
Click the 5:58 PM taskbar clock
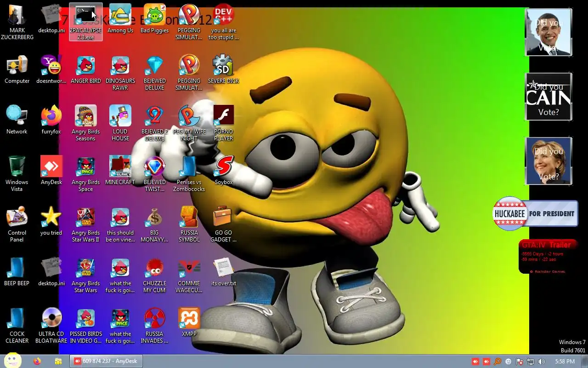tap(565, 362)
